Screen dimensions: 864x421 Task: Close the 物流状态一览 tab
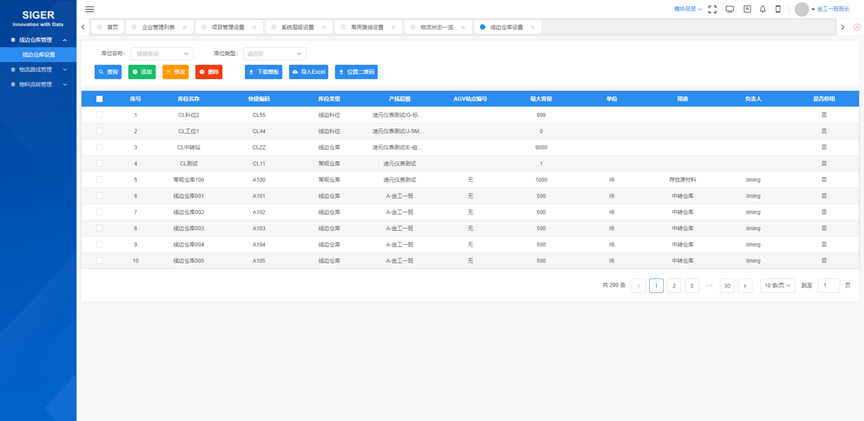(463, 27)
